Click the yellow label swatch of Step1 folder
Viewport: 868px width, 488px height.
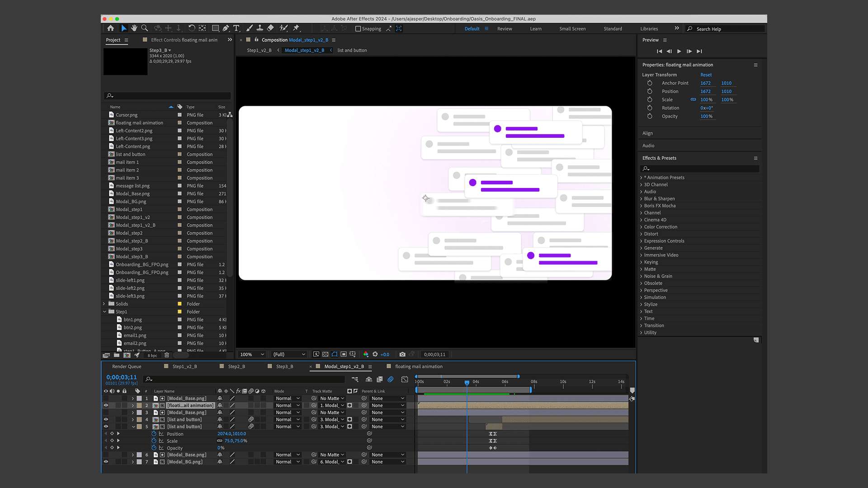click(179, 312)
